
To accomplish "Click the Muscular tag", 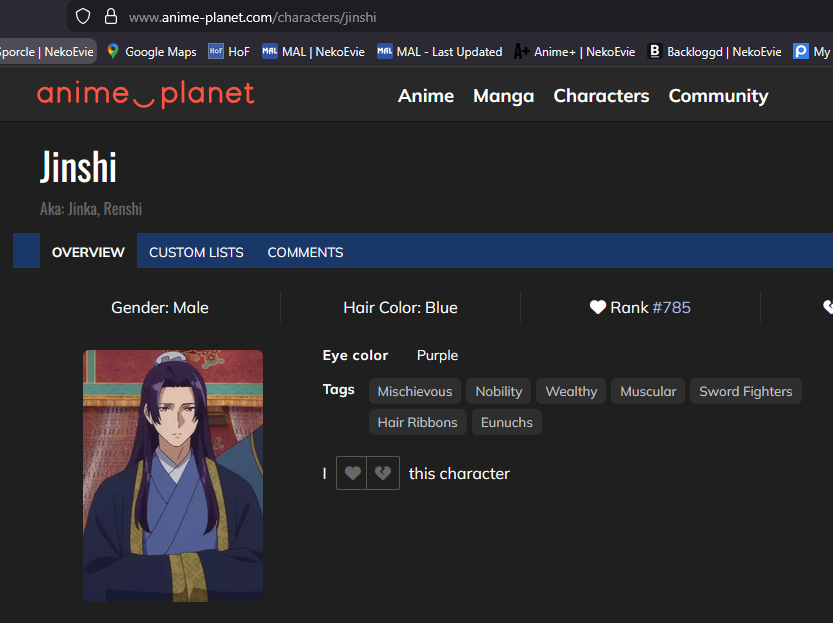I will coord(648,391).
